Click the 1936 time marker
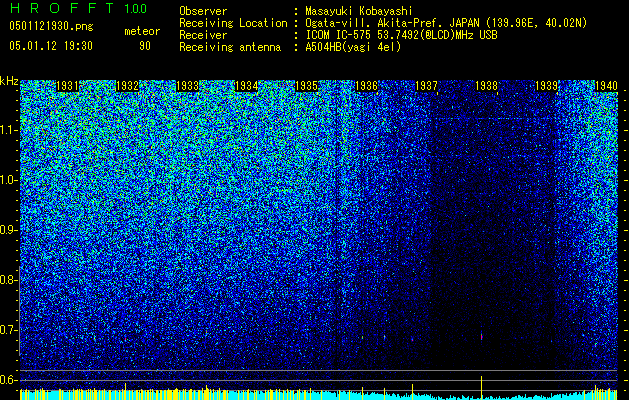 [x=367, y=86]
